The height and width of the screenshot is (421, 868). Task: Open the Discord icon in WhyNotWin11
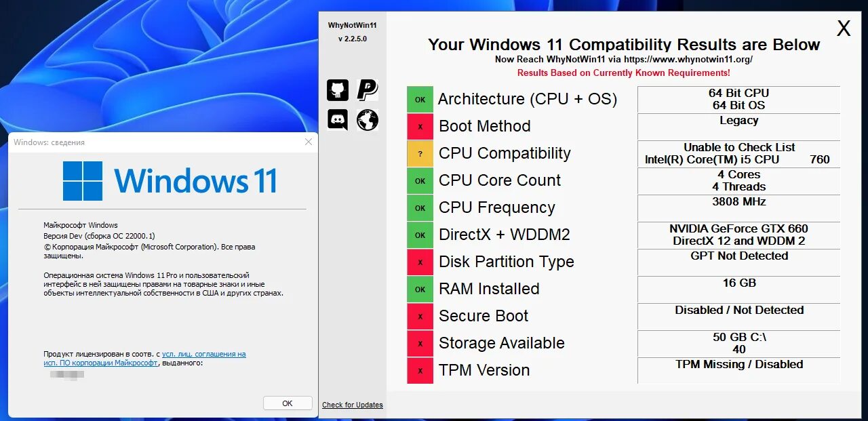pos(338,120)
